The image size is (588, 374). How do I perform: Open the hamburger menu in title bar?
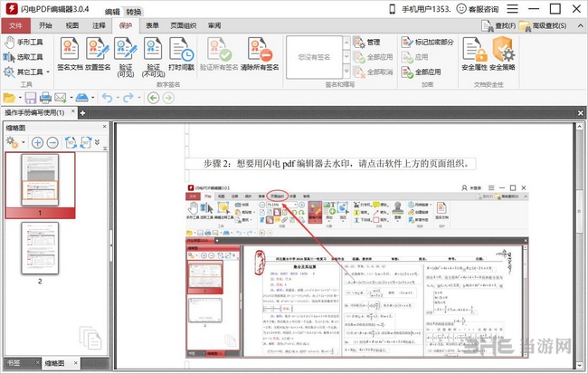tap(512, 9)
